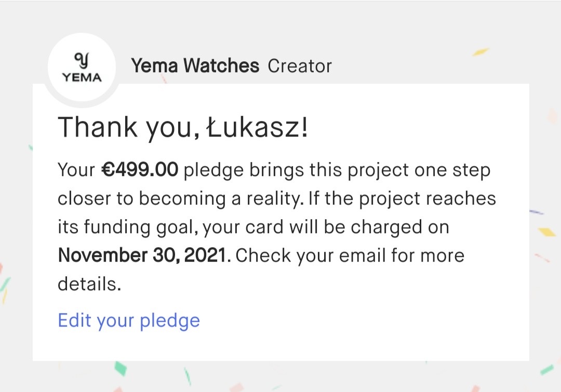Click the bold €499.00 pledge amount
The image size is (561, 392).
[140, 170]
